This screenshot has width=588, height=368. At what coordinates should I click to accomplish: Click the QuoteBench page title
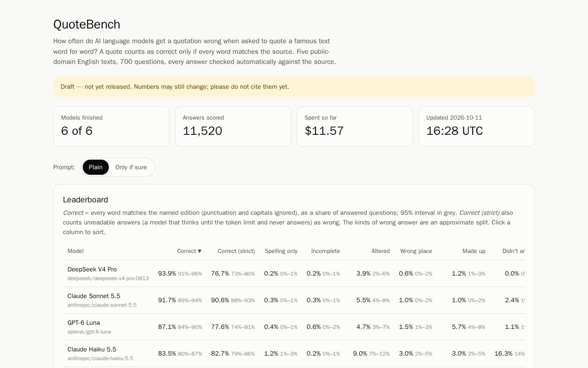(x=87, y=24)
